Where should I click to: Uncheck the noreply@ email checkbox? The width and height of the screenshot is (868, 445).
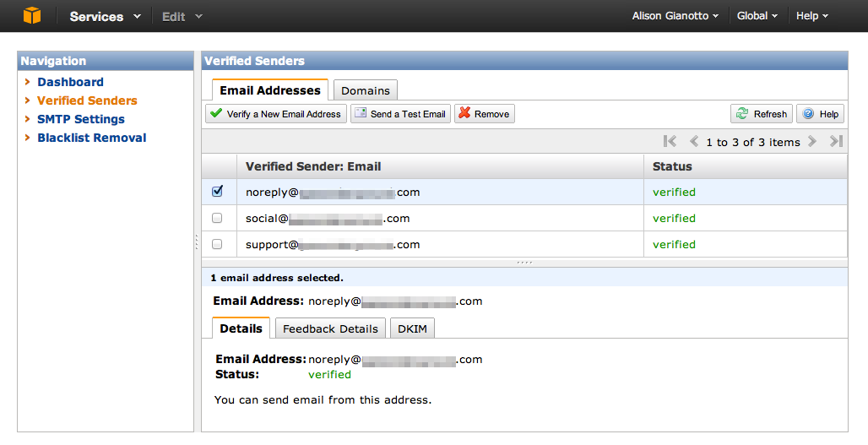pyautogui.click(x=217, y=192)
